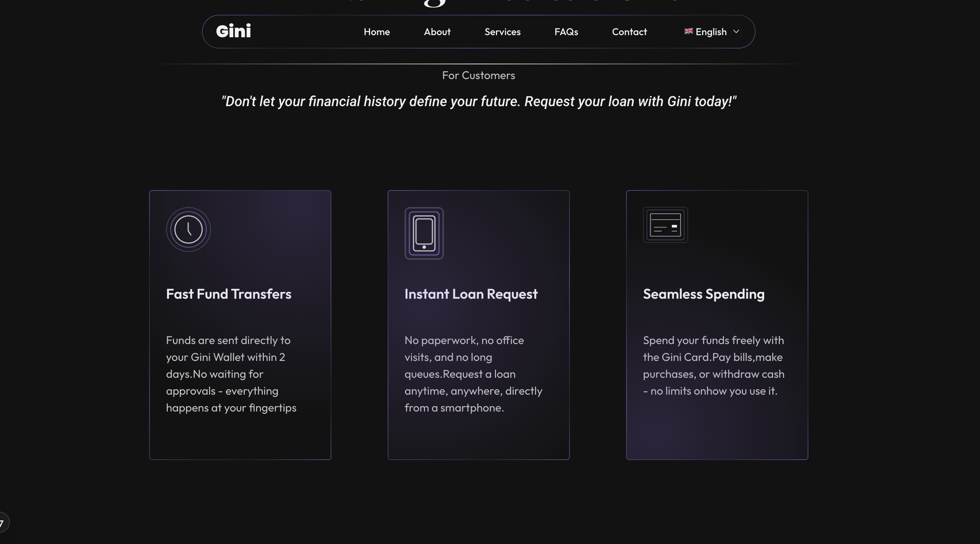
Task: Open the FAQs link
Action: click(566, 32)
